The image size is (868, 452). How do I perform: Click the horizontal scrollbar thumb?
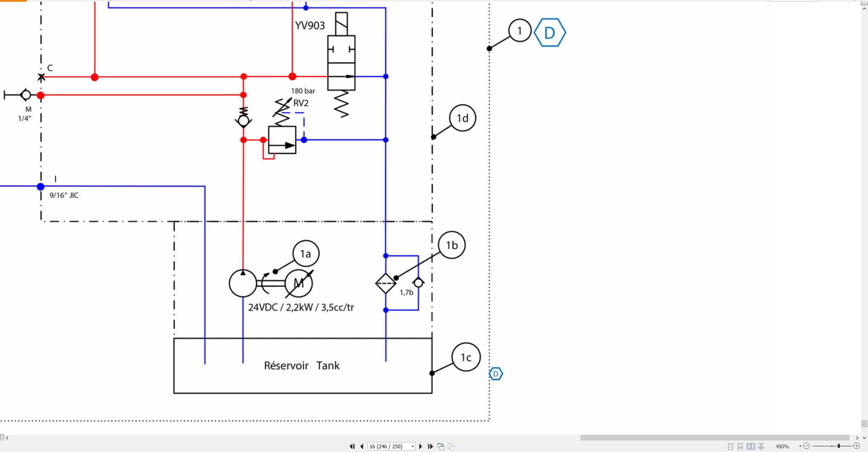tap(715, 438)
